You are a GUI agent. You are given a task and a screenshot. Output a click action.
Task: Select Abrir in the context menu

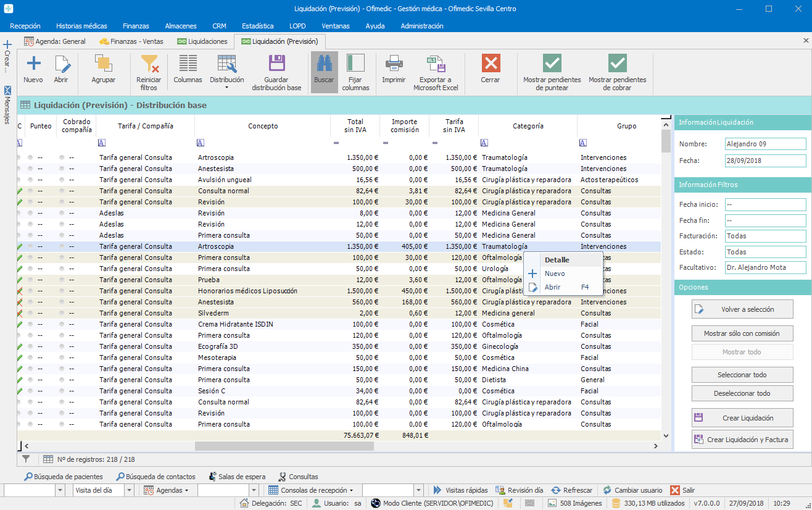[x=553, y=287]
